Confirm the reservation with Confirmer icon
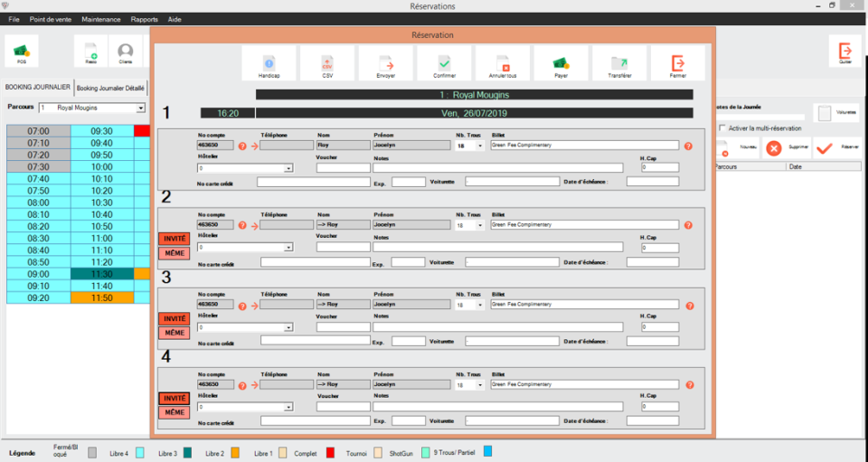 (445, 63)
